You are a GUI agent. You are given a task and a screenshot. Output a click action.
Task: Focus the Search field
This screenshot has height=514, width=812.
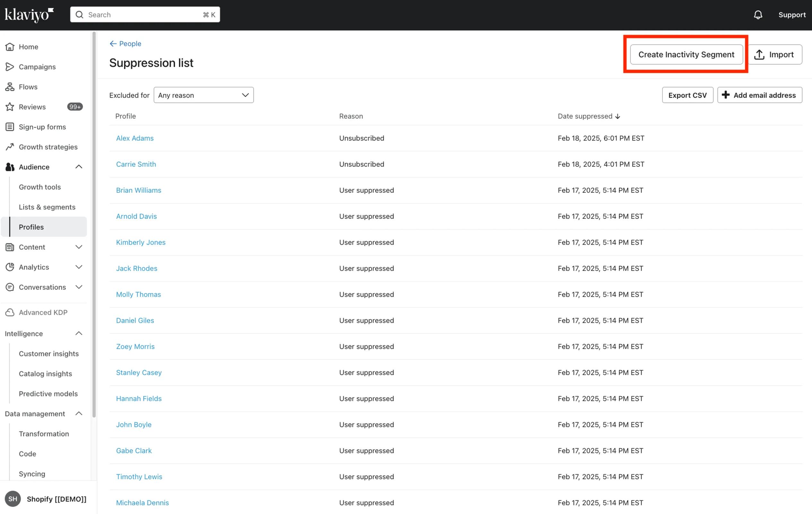[x=145, y=15]
